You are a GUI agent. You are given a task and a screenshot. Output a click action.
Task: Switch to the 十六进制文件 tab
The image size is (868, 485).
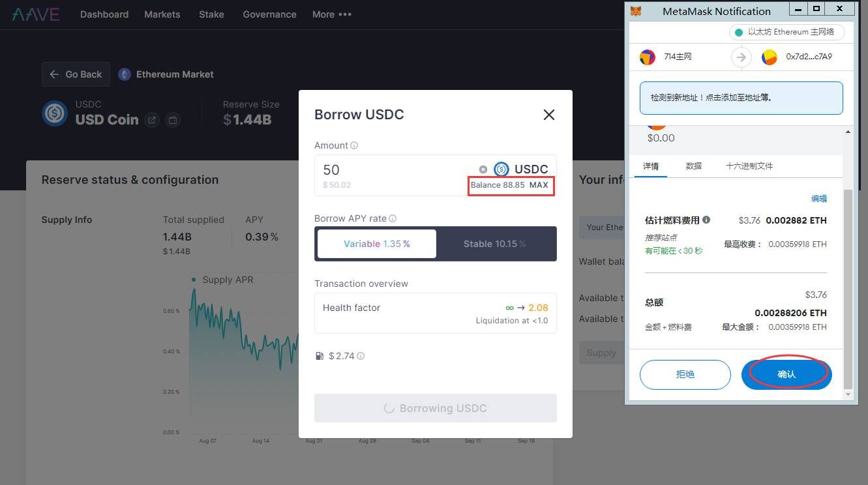click(x=749, y=166)
